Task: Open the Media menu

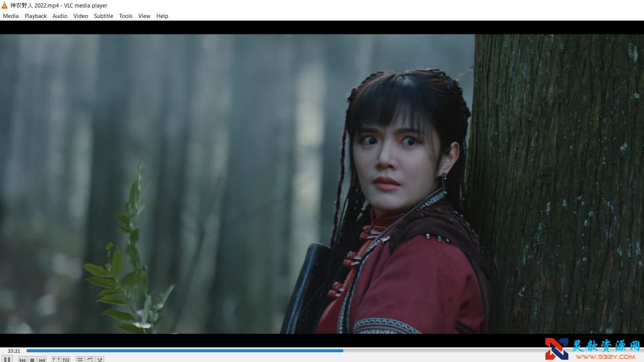Action: [x=11, y=16]
